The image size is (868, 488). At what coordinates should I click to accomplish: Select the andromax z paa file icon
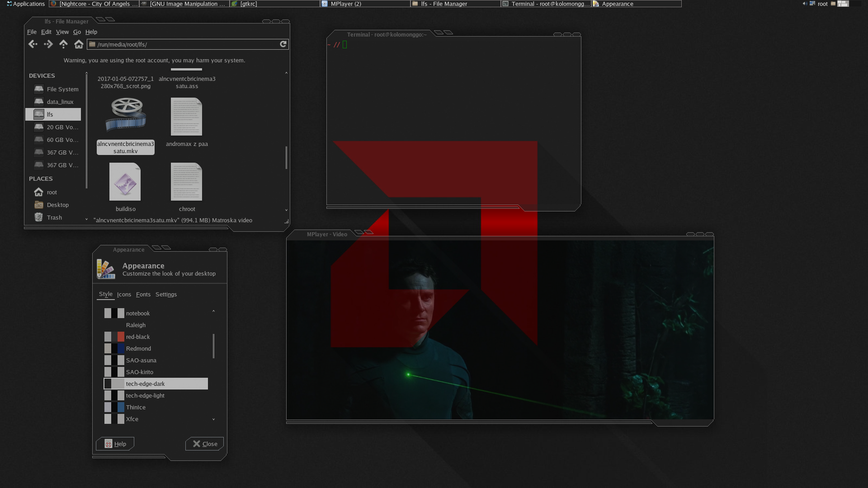[186, 117]
